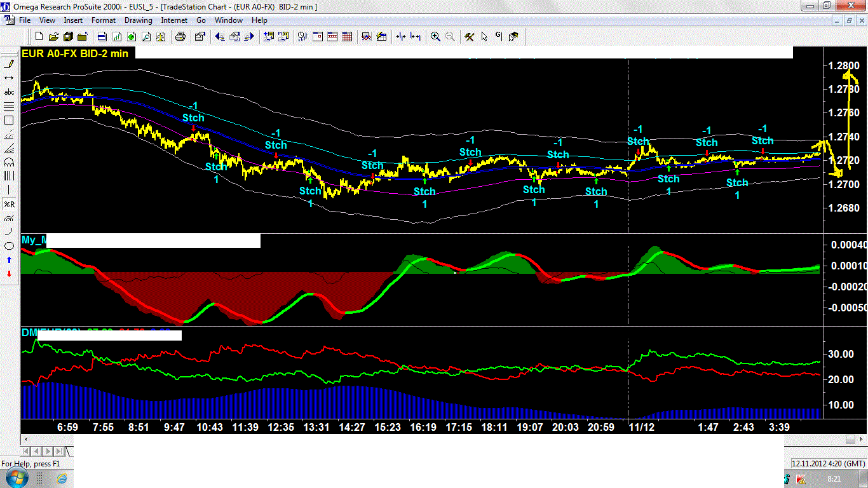Zoom in with the magnifier plus icon
Viewport: 868px width, 488px height.
pos(435,37)
